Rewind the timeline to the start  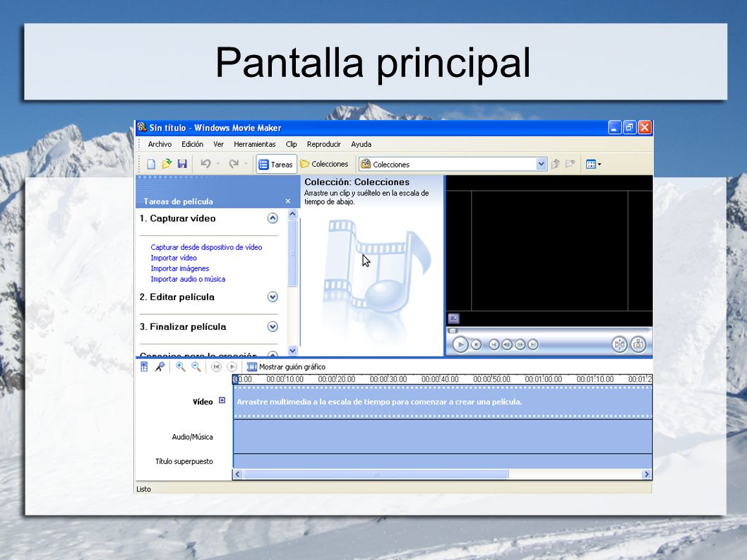click(216, 367)
